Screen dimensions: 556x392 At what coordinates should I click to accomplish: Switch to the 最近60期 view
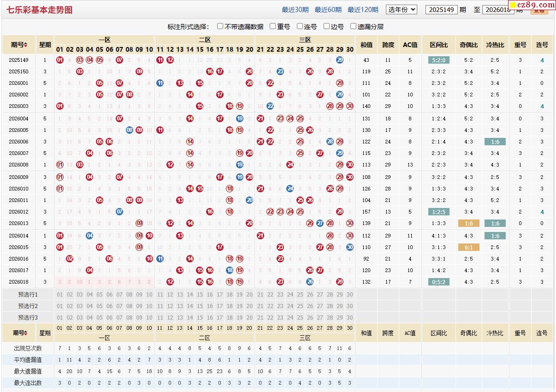[x=328, y=10]
